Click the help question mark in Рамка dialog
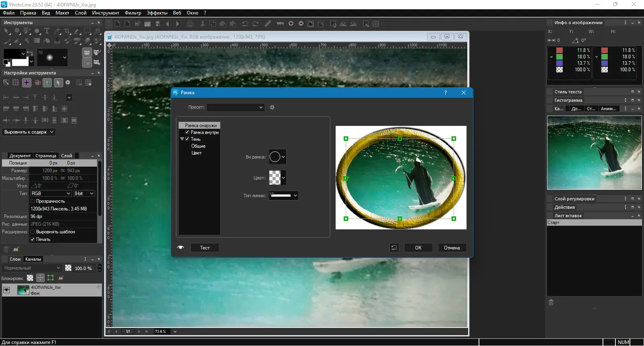This screenshot has height=346, width=644. [x=445, y=93]
